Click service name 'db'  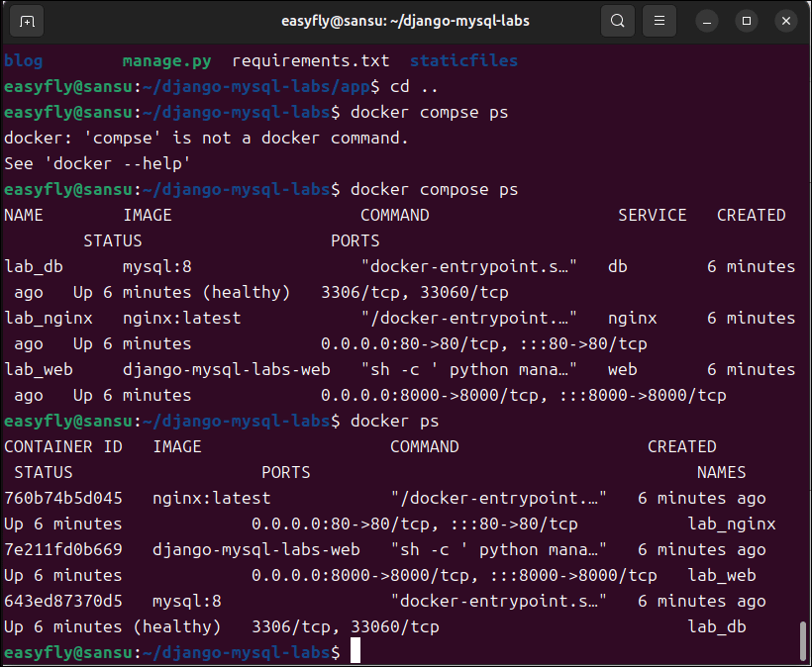(x=618, y=266)
